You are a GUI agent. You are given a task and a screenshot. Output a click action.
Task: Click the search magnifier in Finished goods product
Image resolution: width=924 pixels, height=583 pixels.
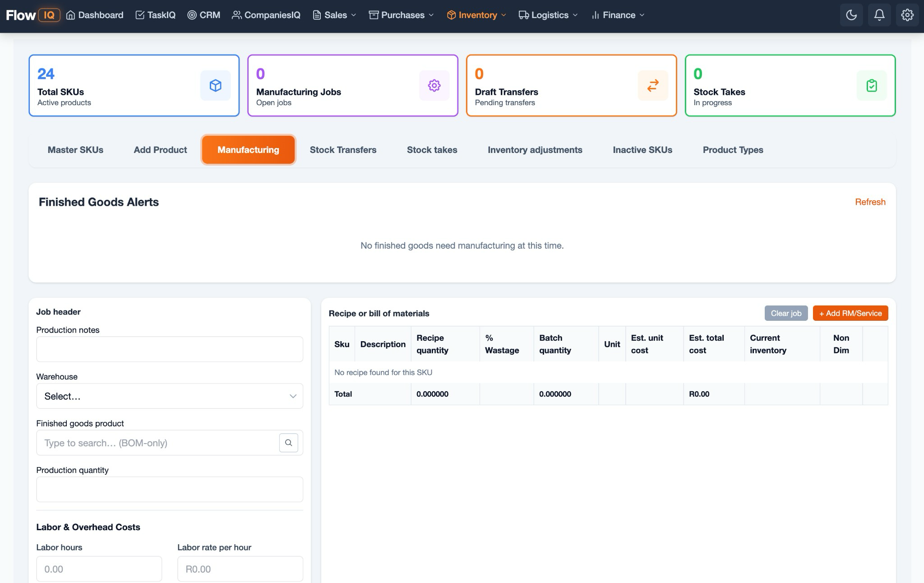288,443
